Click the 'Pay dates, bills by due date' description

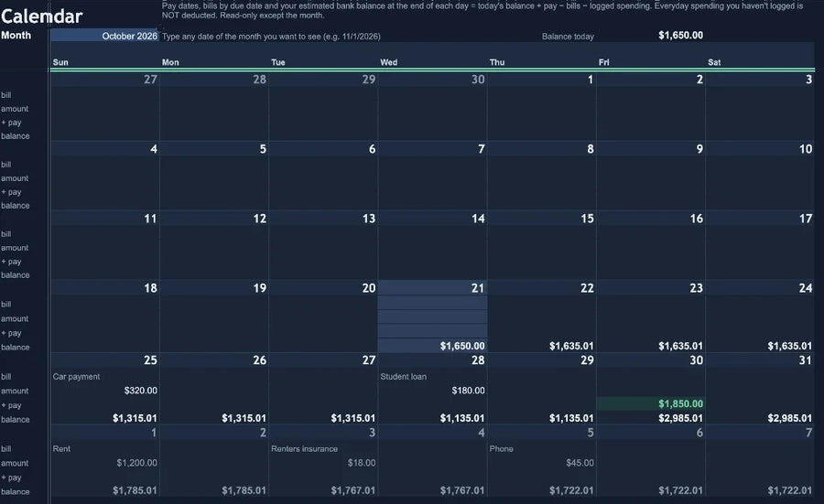tap(482, 10)
